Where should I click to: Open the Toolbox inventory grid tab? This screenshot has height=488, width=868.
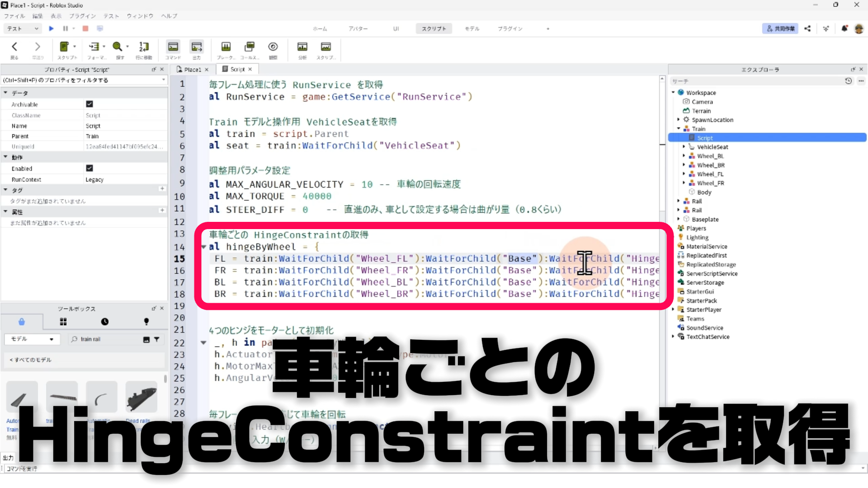[63, 322]
